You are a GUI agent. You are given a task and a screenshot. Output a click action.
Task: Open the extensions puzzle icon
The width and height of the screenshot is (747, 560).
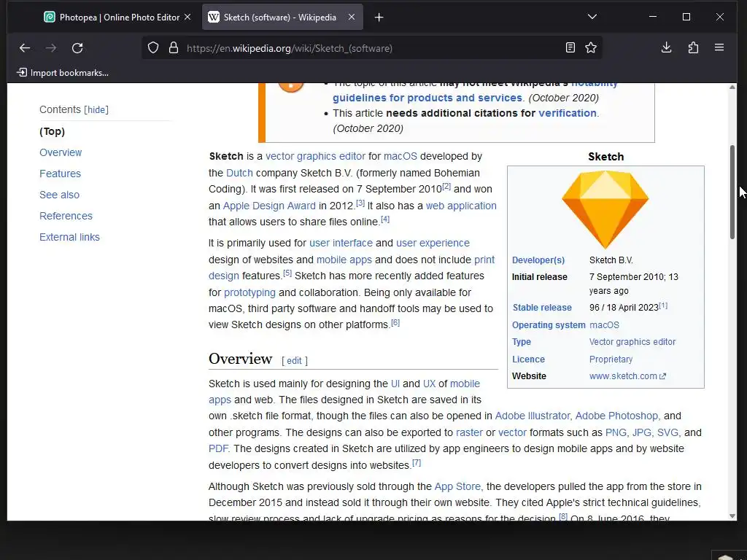point(693,47)
